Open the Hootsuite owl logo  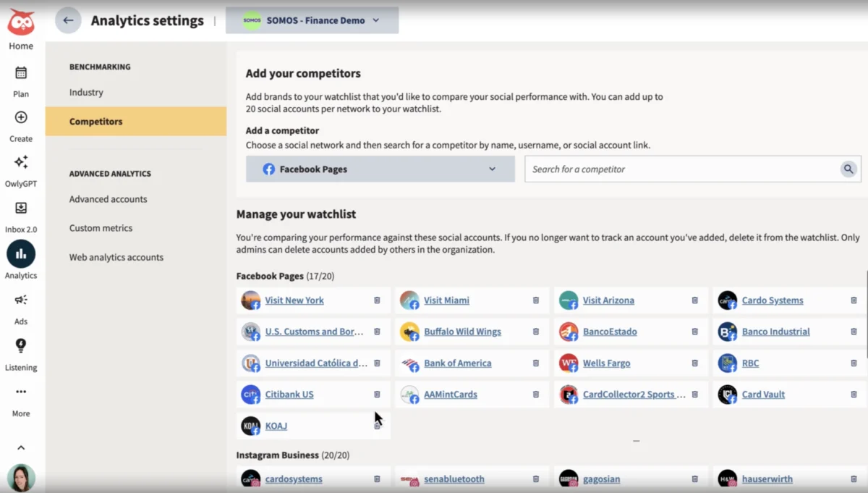point(21,23)
